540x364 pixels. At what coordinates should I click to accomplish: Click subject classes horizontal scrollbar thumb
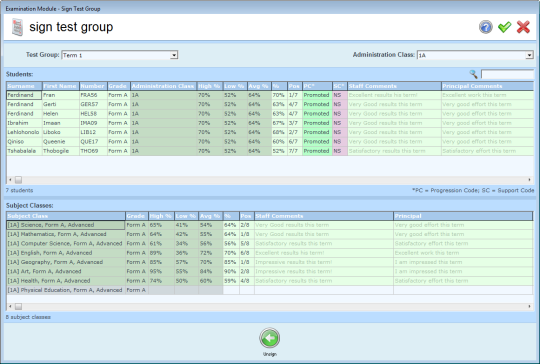(x=18, y=306)
